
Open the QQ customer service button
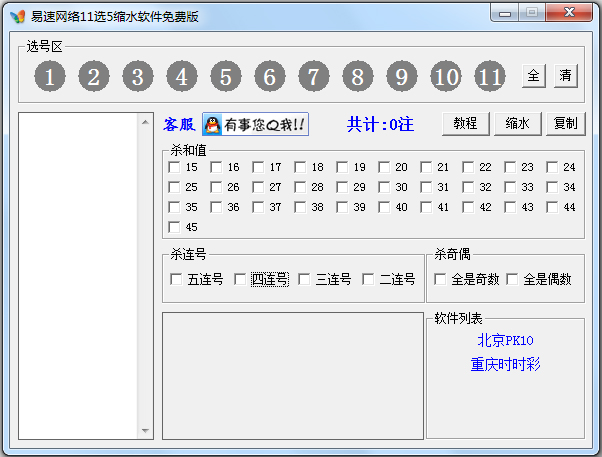point(255,124)
